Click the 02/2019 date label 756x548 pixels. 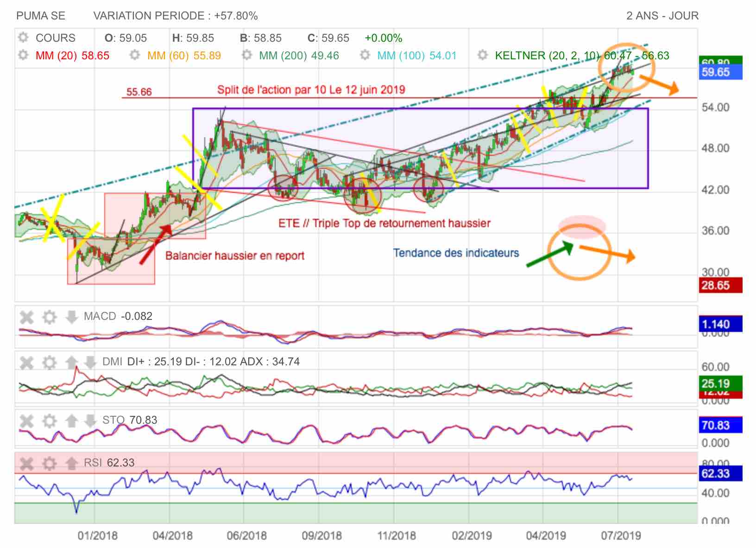(x=472, y=536)
